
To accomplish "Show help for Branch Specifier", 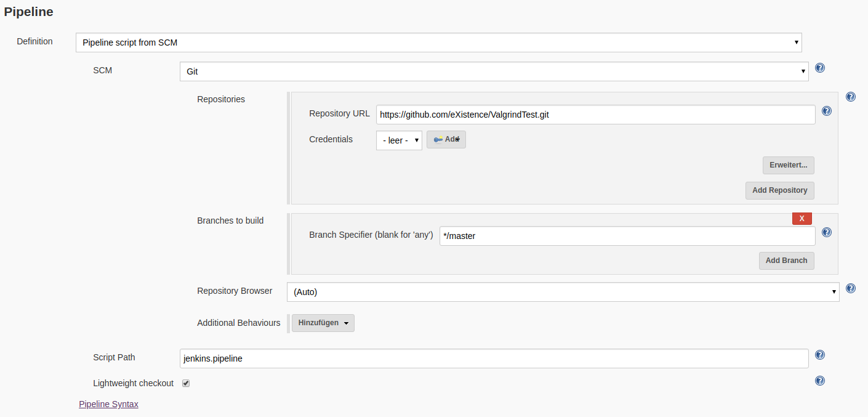I will [x=827, y=232].
